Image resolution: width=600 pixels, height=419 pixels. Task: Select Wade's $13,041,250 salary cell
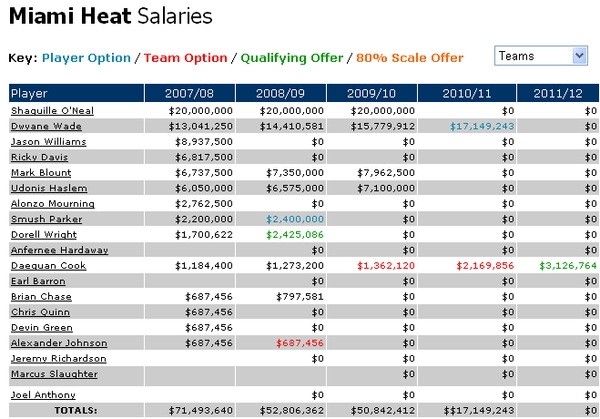[x=201, y=126]
